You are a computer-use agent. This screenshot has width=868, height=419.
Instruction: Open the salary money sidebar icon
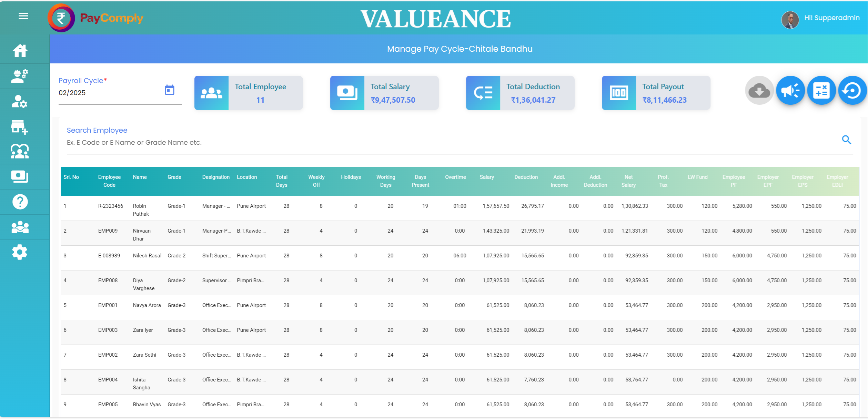click(20, 177)
